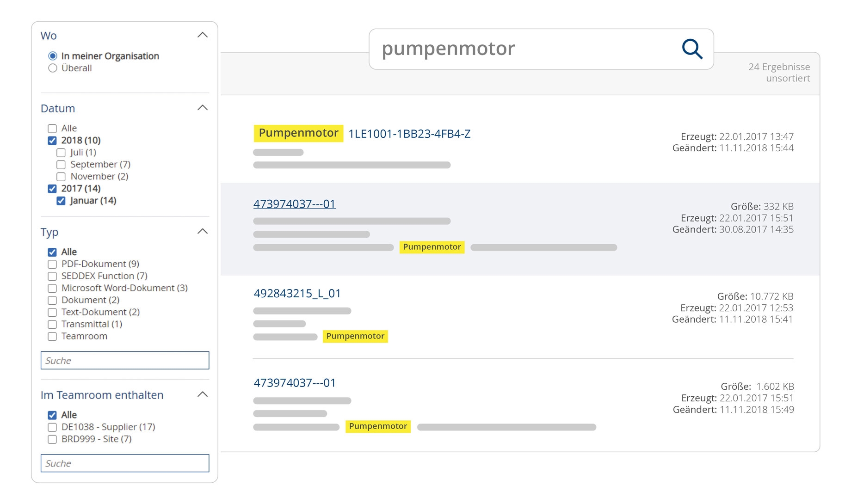Tick the November (2) checkbox
The height and width of the screenshot is (504, 851).
click(61, 177)
